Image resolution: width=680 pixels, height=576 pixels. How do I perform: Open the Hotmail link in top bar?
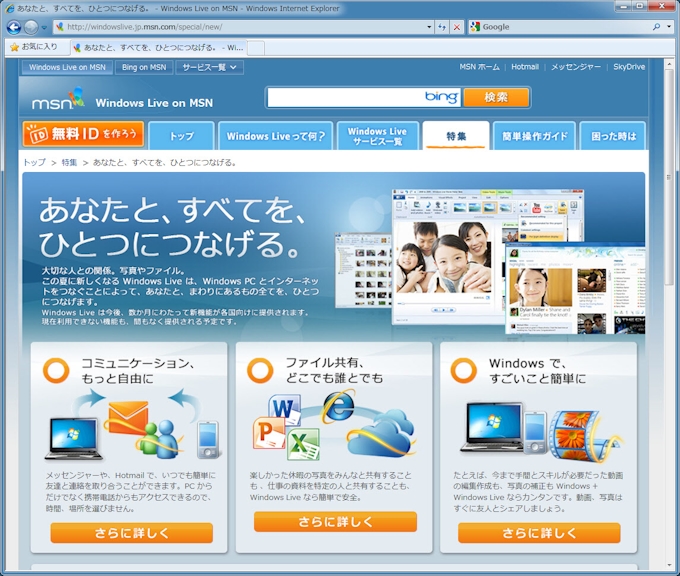[525, 67]
